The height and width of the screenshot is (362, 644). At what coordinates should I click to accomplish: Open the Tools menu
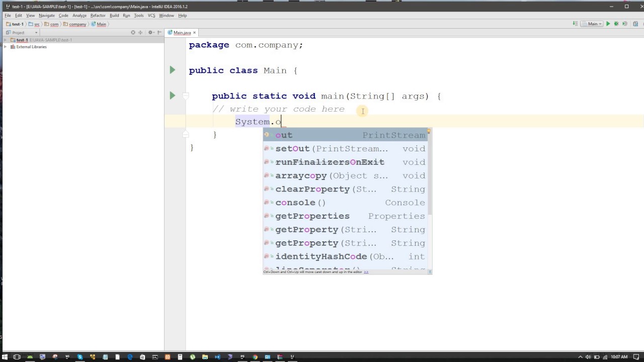pos(139,16)
